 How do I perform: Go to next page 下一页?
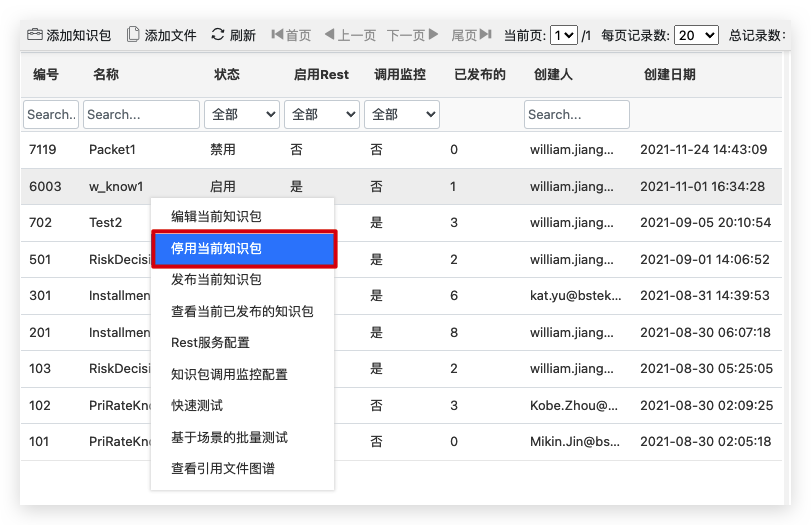[412, 35]
